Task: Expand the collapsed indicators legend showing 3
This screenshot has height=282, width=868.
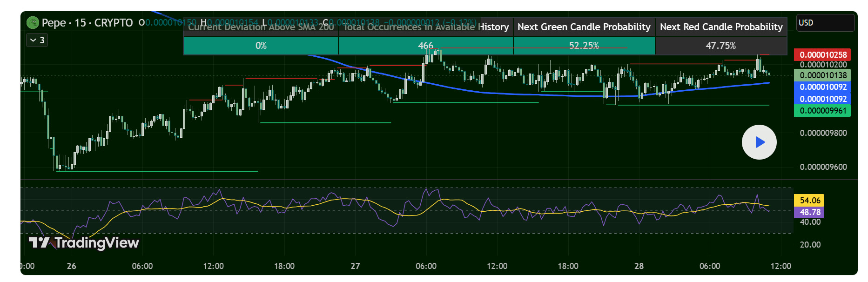Action: (37, 40)
